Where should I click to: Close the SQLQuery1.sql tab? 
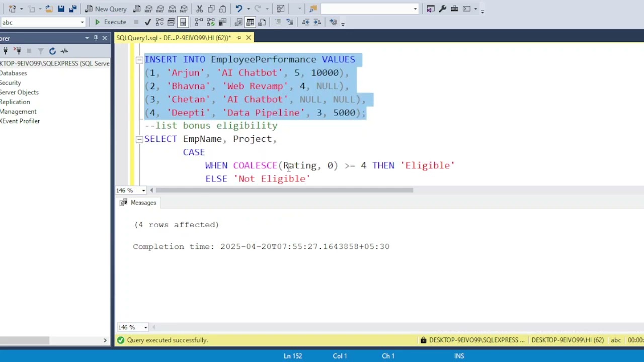pyautogui.click(x=249, y=38)
